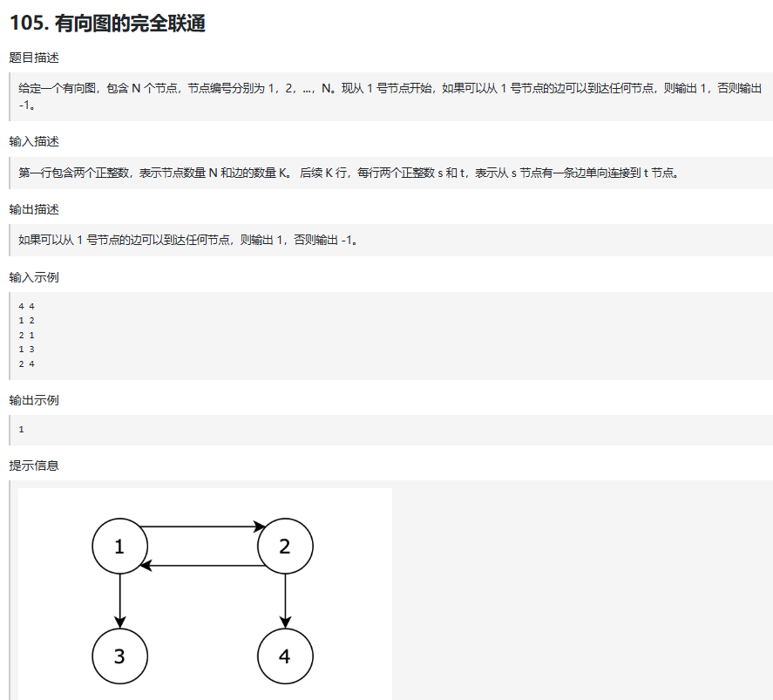The height and width of the screenshot is (700, 773).
Task: Click the input description text starting '第一行包含两个正整数'
Action: tap(349, 173)
